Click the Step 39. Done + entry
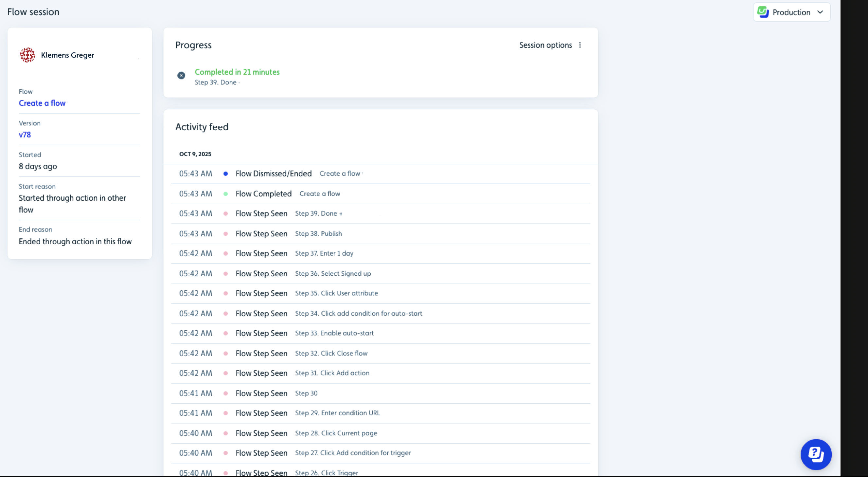 click(x=318, y=213)
